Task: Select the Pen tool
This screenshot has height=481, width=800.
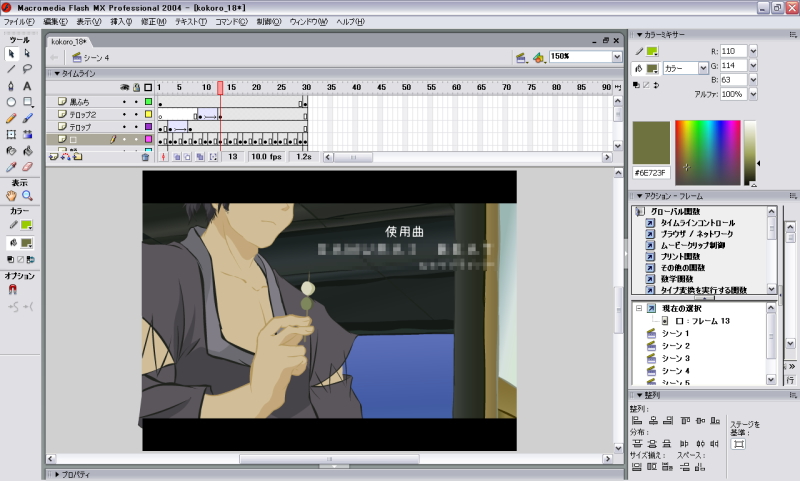Action: 11,86
